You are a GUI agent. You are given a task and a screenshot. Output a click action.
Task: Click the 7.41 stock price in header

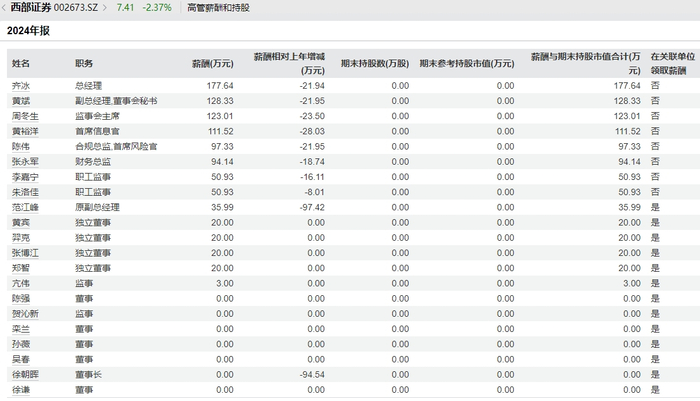pyautogui.click(x=125, y=8)
